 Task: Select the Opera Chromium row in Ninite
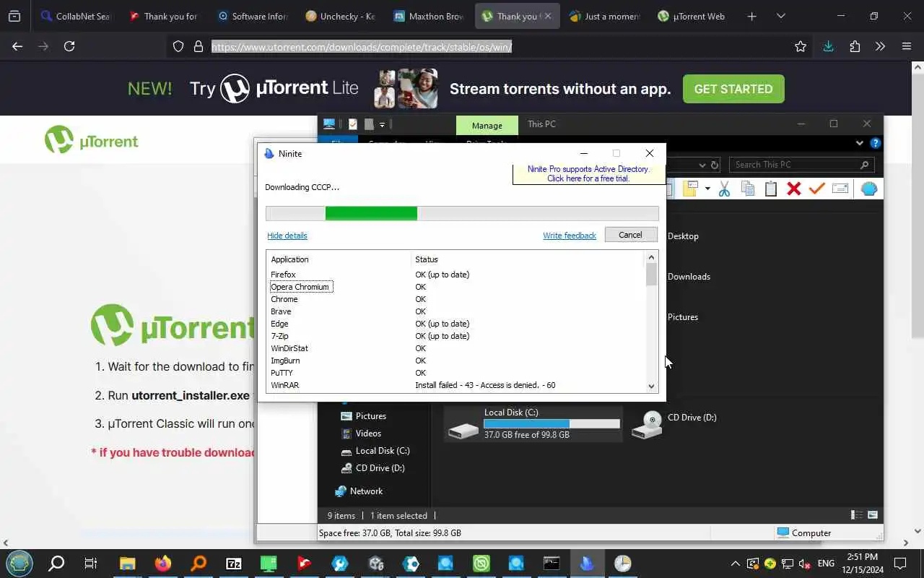(x=456, y=287)
